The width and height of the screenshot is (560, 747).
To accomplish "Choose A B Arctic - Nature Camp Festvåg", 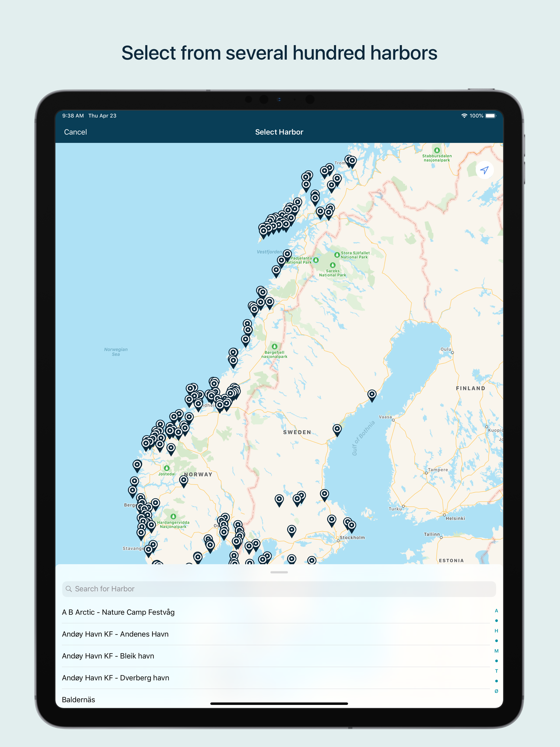I will click(118, 612).
